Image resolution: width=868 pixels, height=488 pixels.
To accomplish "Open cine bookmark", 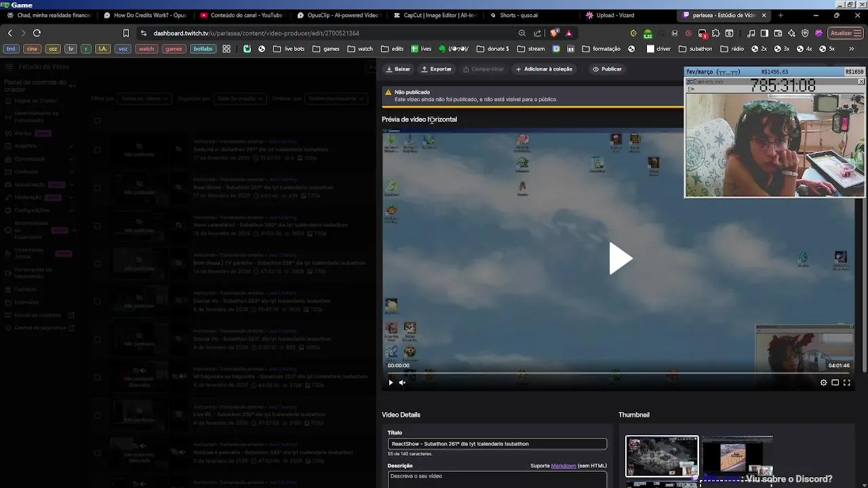I will coord(32,49).
